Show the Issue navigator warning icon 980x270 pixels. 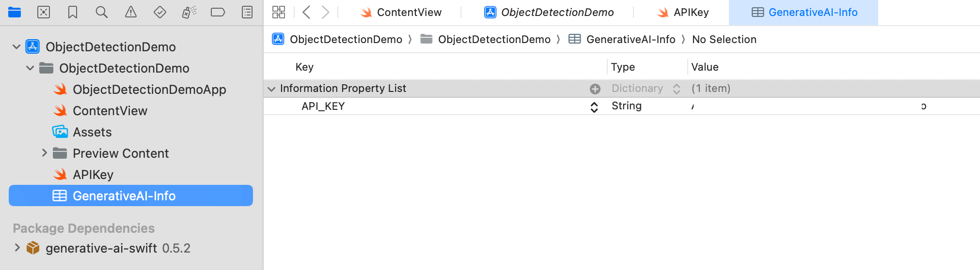[x=131, y=12]
